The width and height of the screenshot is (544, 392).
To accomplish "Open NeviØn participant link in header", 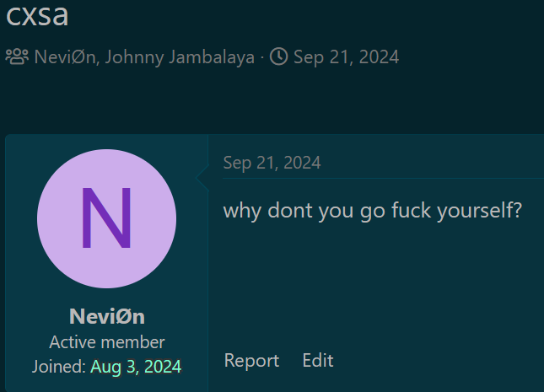I will [65, 56].
